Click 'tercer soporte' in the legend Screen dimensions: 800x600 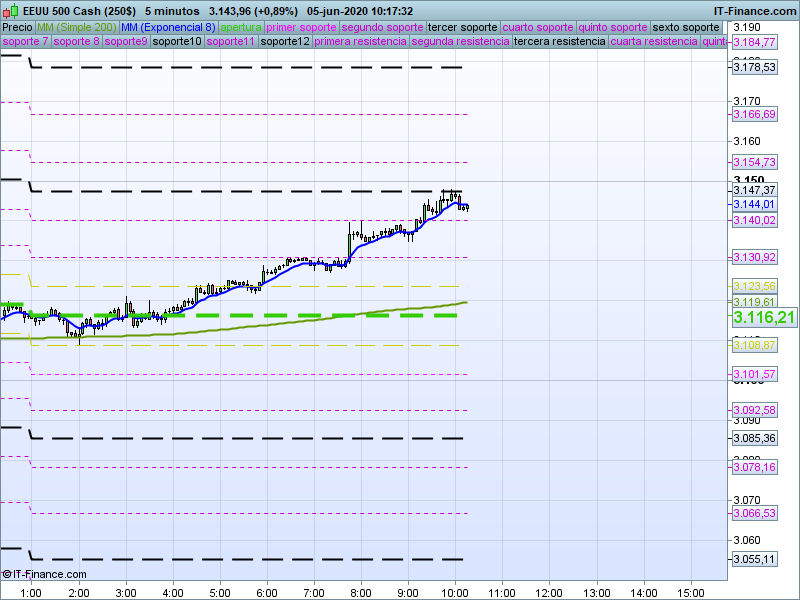[462, 27]
